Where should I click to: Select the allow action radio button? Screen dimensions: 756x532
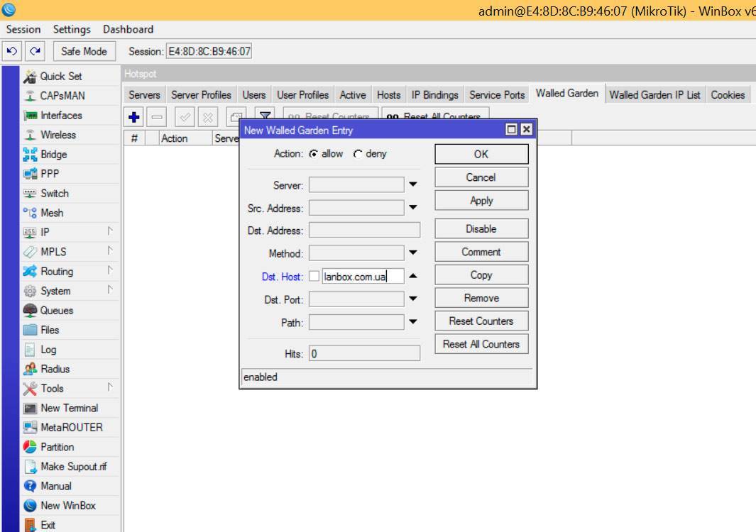click(314, 154)
